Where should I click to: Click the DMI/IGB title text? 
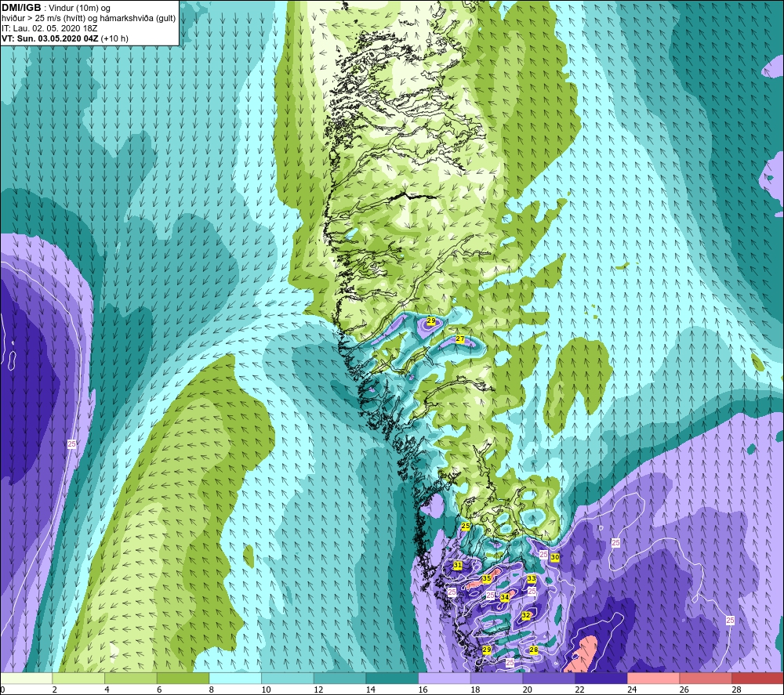tap(21, 8)
